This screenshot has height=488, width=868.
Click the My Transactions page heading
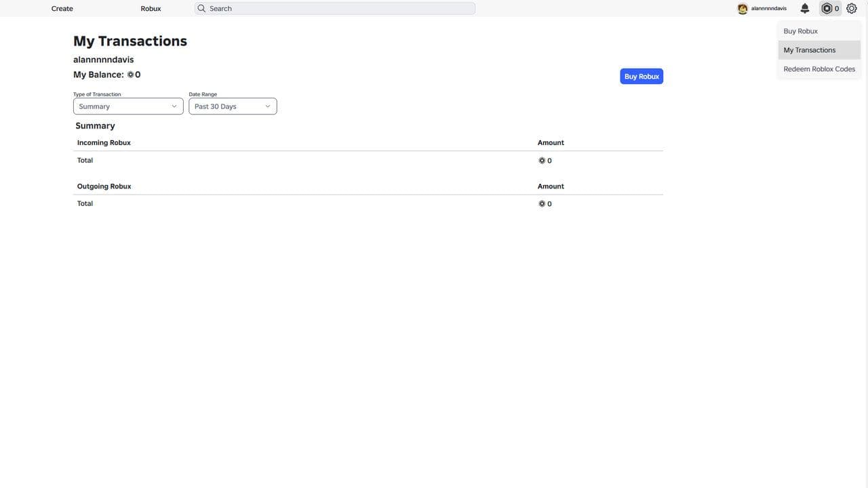point(130,41)
